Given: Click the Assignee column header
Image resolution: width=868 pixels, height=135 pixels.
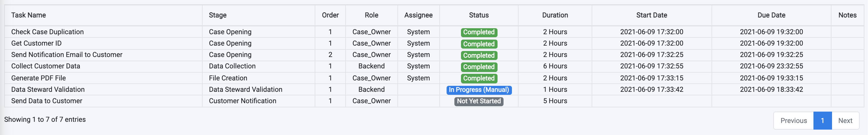Looking at the screenshot, I should click(x=418, y=15).
